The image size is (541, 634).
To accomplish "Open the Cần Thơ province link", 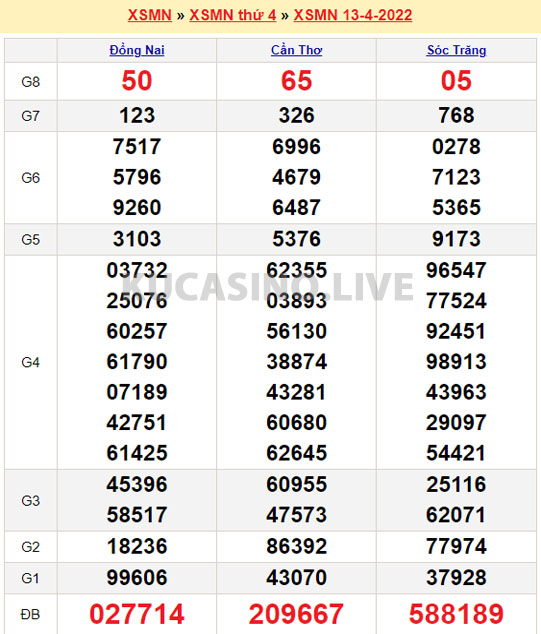I will pos(296,50).
